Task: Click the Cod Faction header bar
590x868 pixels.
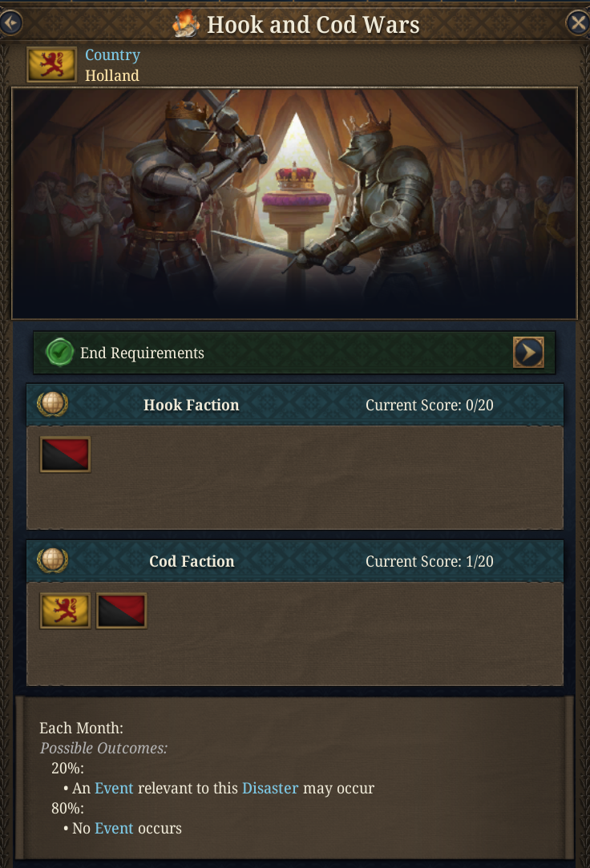Action: (x=192, y=560)
